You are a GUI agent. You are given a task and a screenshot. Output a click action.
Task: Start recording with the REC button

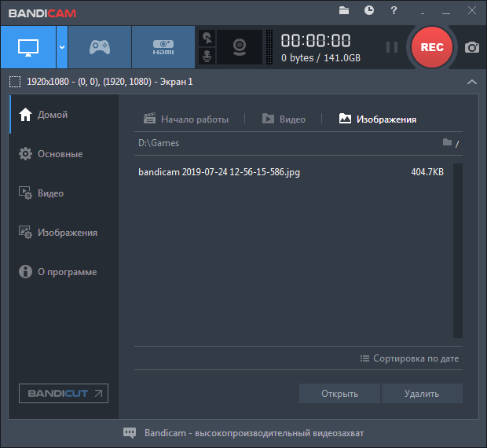[431, 47]
